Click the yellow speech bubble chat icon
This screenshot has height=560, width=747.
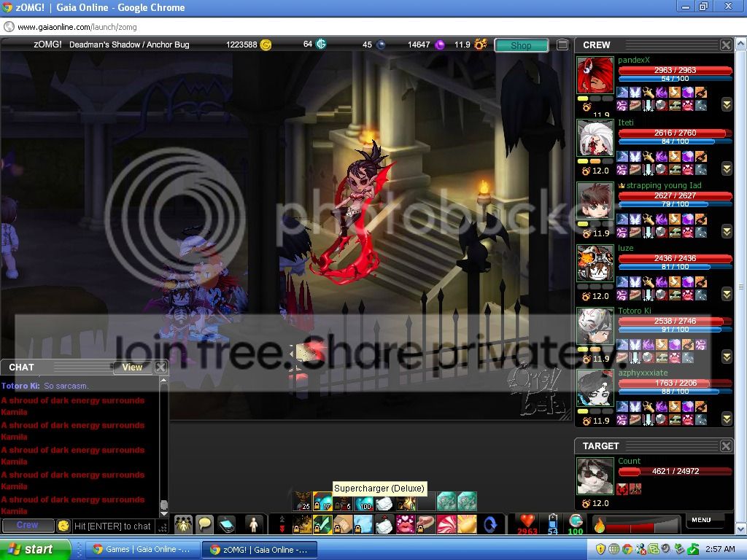click(205, 524)
